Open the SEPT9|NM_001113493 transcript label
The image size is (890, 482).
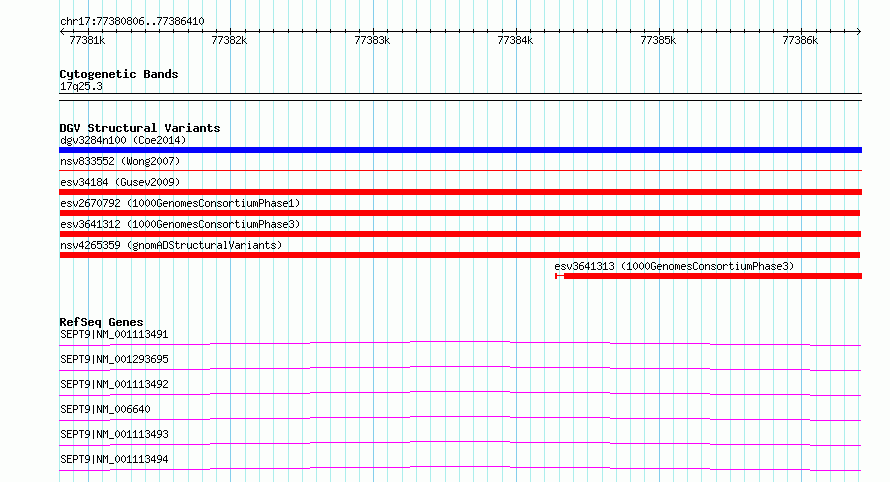[x=114, y=434]
